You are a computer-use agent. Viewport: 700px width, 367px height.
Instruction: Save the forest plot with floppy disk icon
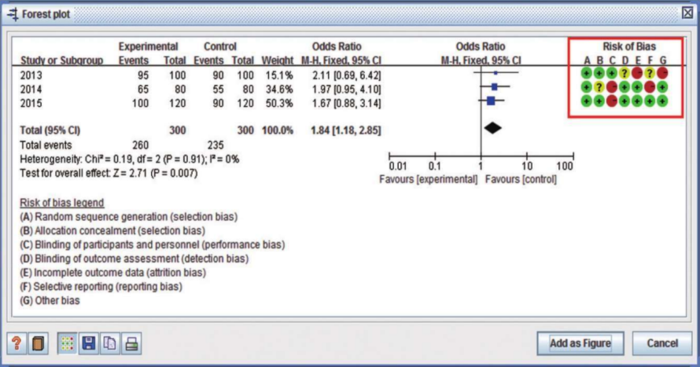(x=88, y=343)
